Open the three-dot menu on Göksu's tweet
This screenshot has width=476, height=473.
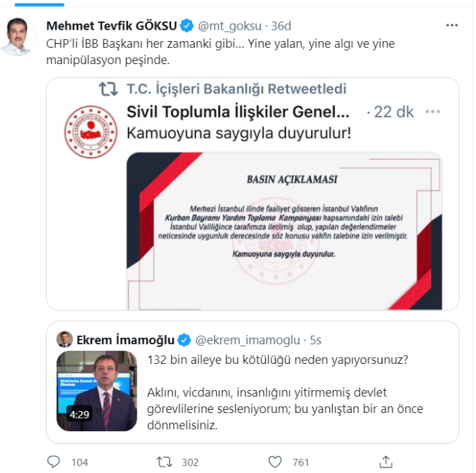click(x=452, y=25)
